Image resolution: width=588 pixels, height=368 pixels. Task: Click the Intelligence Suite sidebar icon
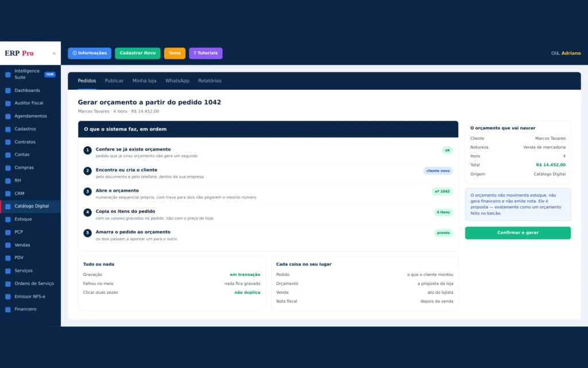point(8,74)
